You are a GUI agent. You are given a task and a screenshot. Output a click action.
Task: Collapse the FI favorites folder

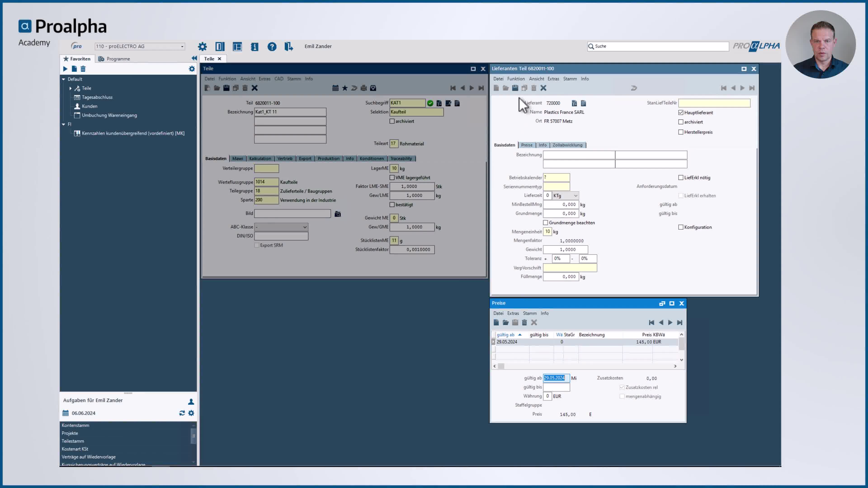tap(63, 124)
